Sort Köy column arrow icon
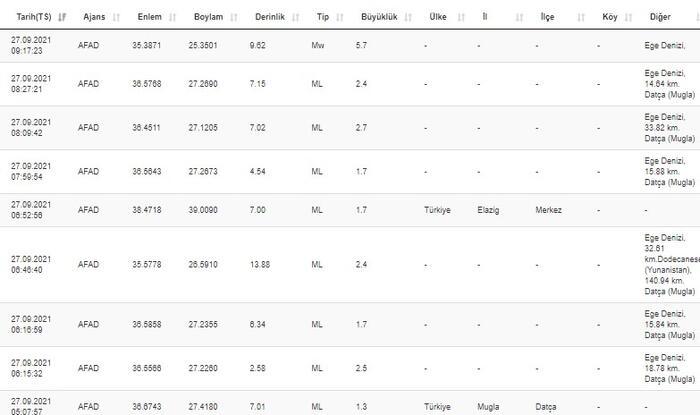 pos(629,17)
